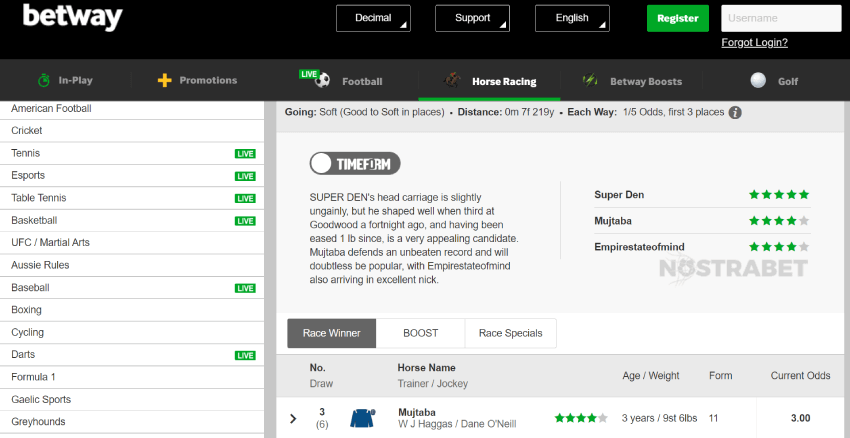The width and height of the screenshot is (850, 438).
Task: Open Greyhounds in sidebar
Action: [132, 422]
